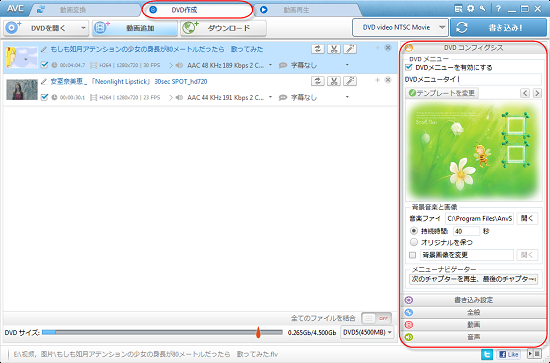The image size is (550, 363).
Task: Click the ダウンロード button
Action: 223,28
